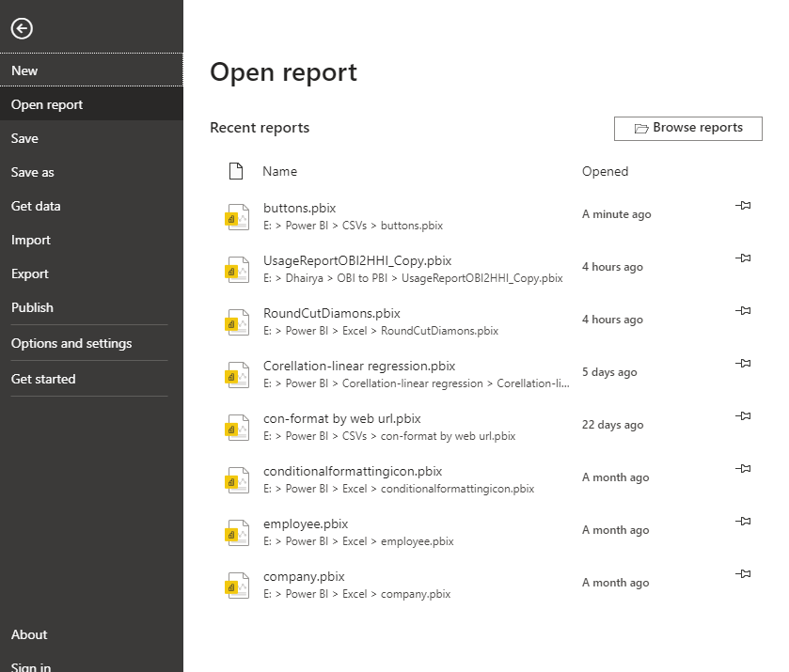Click the file icon for company.pbix
Viewport: 789px width, 672px height.
coord(237,584)
